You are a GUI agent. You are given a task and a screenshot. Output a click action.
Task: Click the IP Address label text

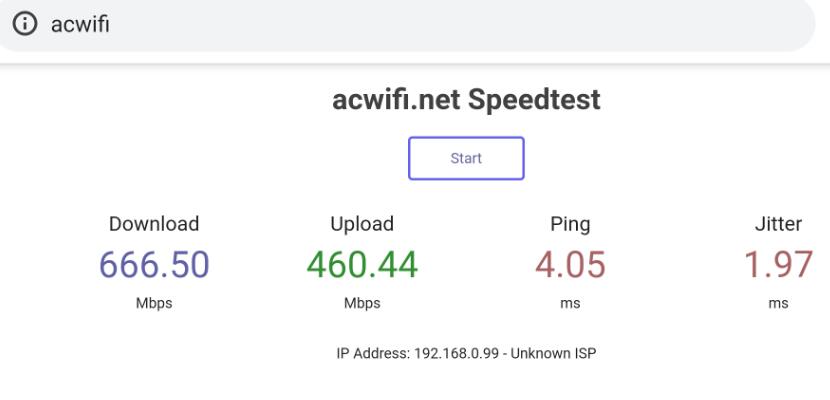373,353
